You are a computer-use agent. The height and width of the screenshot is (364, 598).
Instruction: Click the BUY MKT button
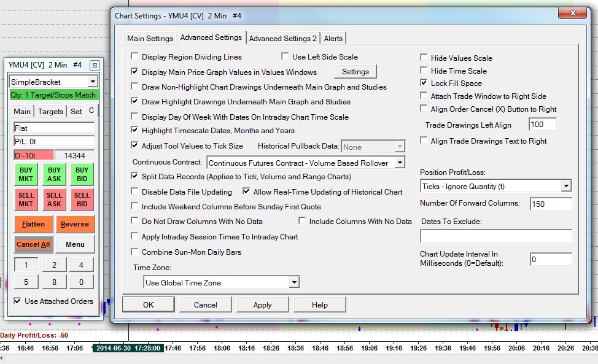26,174
